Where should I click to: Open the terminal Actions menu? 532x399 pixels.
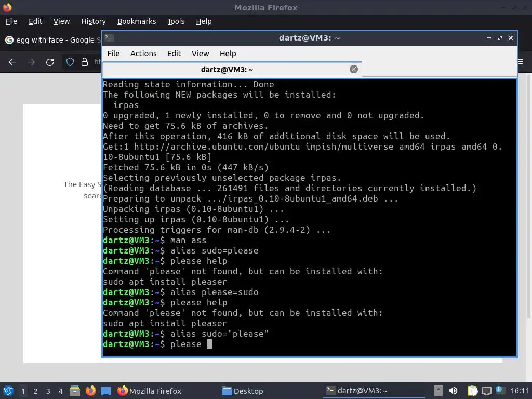click(x=143, y=54)
